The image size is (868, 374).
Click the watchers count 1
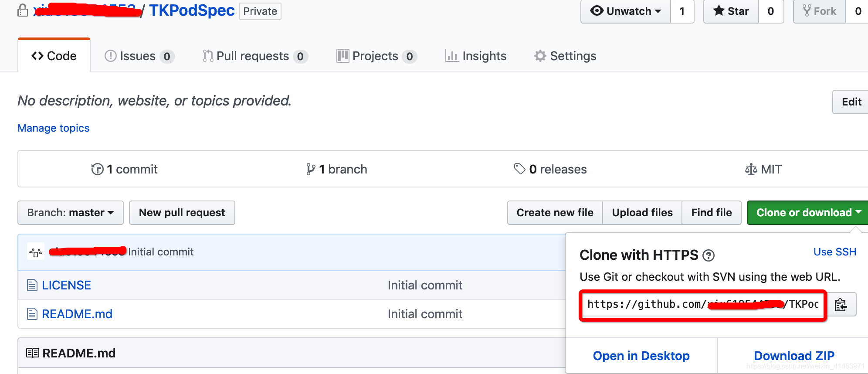(x=682, y=11)
